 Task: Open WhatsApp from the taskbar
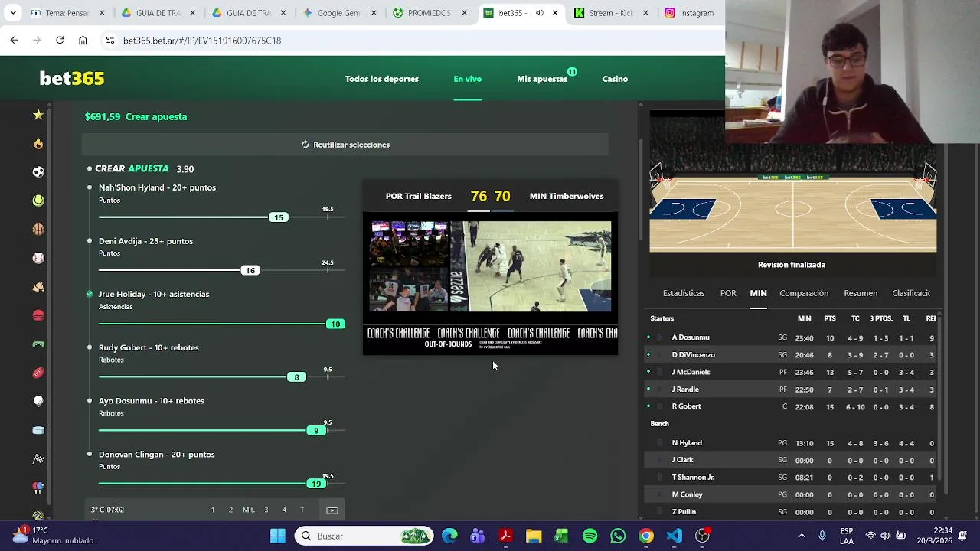point(618,536)
